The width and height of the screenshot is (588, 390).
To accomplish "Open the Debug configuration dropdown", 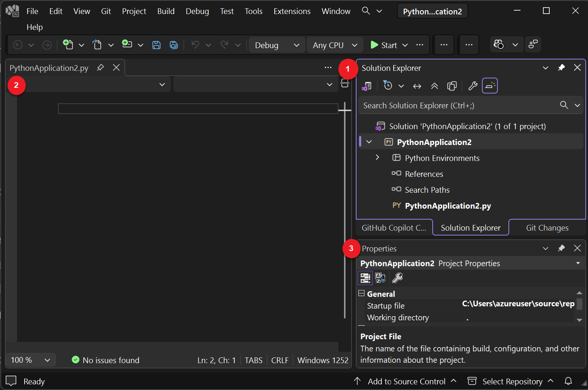I will tap(277, 45).
